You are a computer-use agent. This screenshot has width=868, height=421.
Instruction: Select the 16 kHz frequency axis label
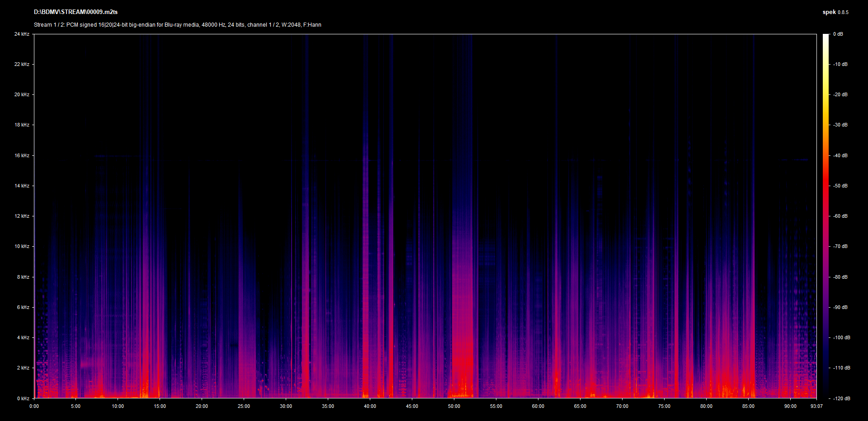click(x=22, y=155)
